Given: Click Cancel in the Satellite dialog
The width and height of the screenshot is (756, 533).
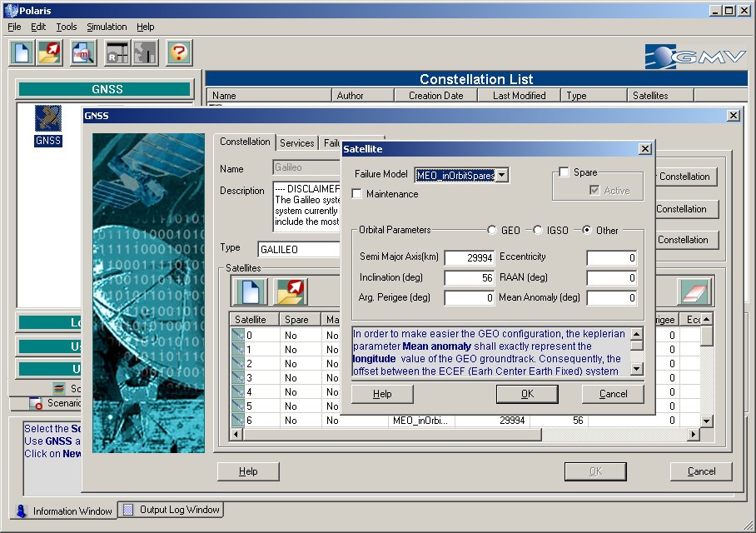Looking at the screenshot, I should [614, 394].
